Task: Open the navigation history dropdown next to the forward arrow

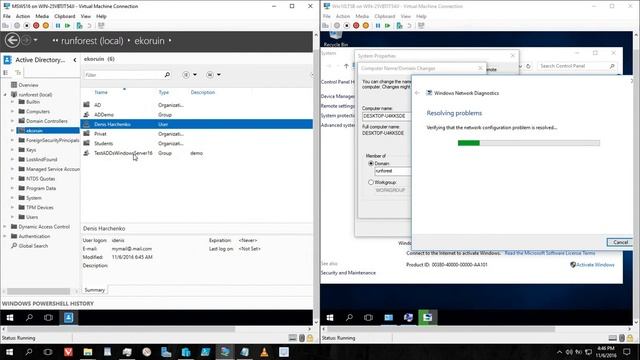Action: [x=36, y=40]
